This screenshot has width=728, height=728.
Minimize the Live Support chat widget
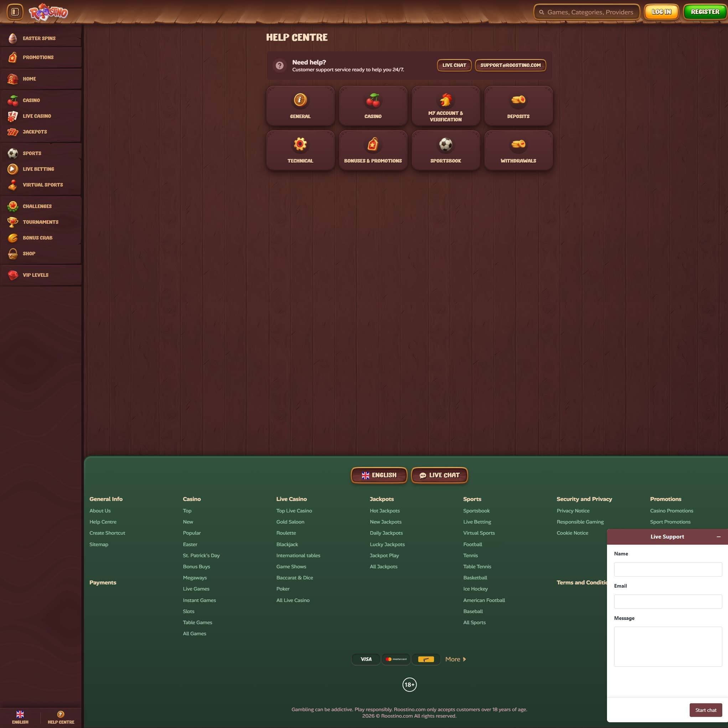coord(718,537)
